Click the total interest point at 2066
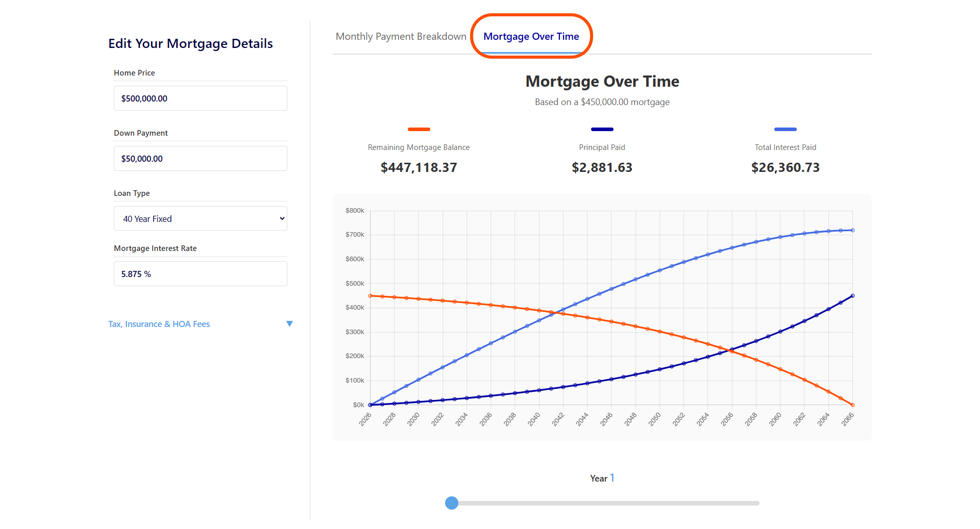This screenshot has width=980, height=529. (x=852, y=231)
